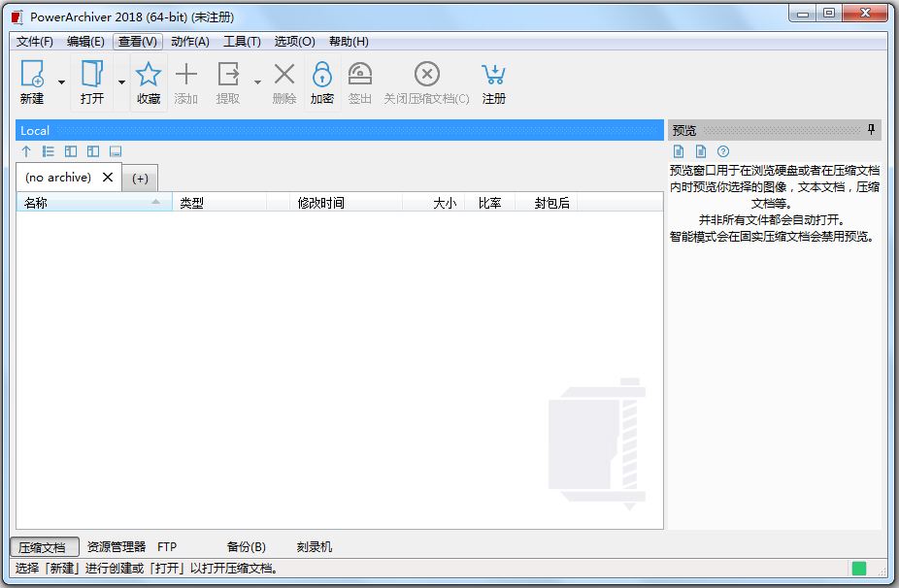899x588 pixels.
Task: Click the first of two identical panel layout icons
Action: click(71, 151)
